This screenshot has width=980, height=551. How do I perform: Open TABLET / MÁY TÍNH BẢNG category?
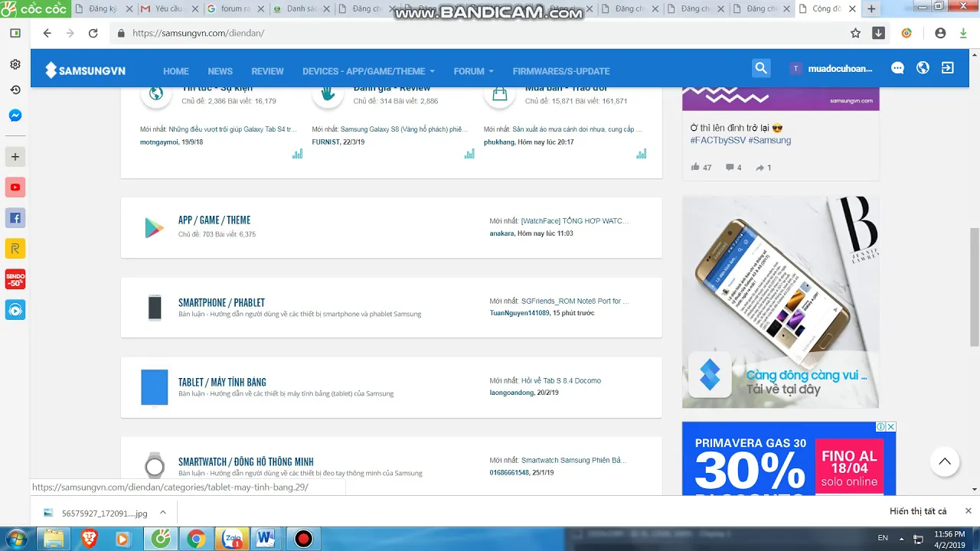click(222, 383)
